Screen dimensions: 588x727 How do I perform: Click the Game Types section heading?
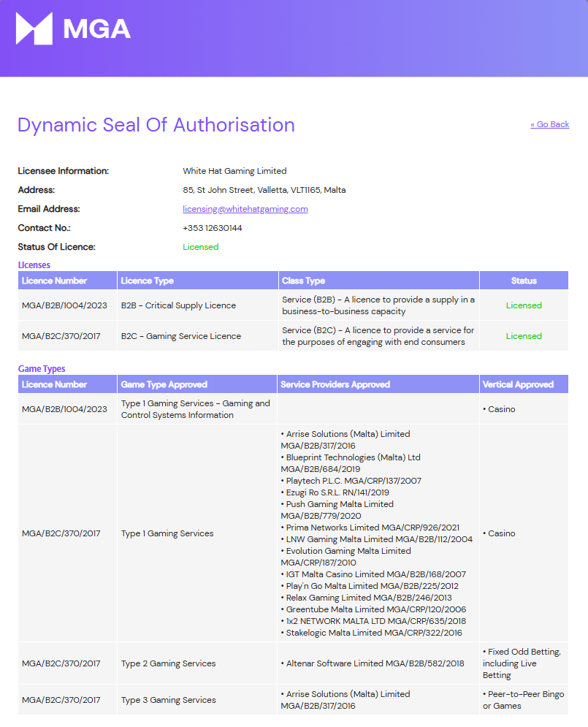click(x=42, y=369)
